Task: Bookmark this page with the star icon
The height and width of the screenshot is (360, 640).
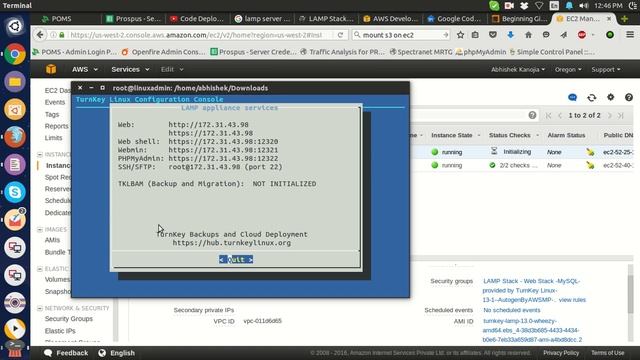Action: (x=460, y=35)
